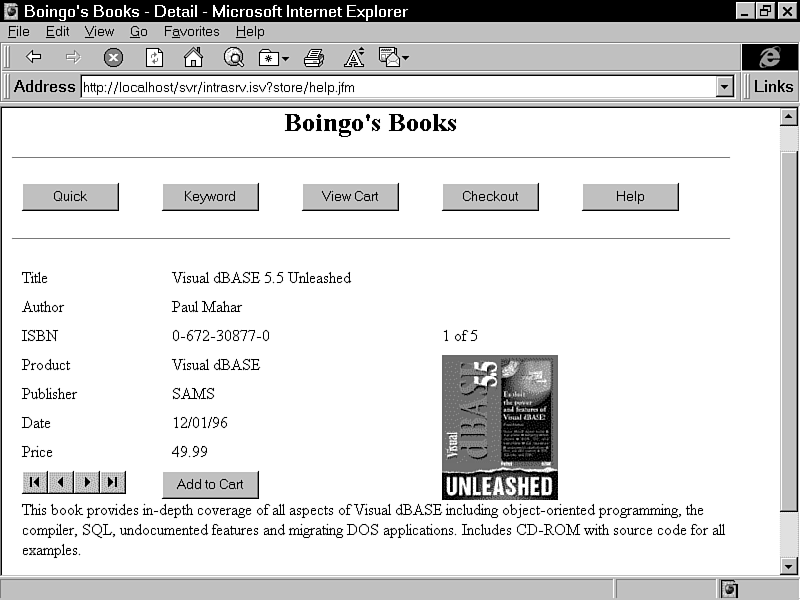Image resolution: width=800 pixels, height=600 pixels.
Task: Advance to next book record
Action: pos(87,483)
